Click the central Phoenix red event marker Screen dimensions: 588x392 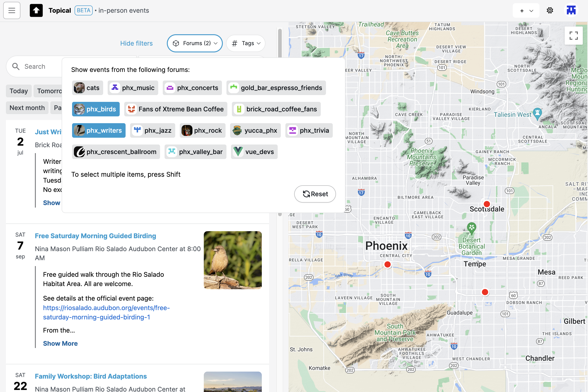tap(387, 265)
